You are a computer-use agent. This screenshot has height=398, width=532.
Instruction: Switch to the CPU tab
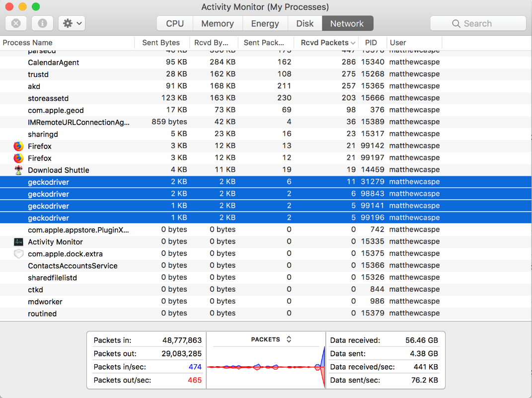[x=175, y=23]
